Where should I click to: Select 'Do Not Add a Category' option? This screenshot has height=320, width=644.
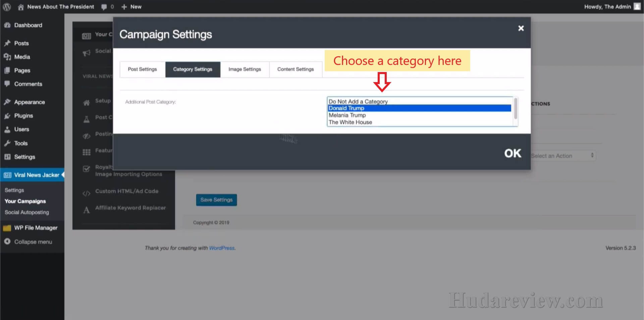click(419, 101)
